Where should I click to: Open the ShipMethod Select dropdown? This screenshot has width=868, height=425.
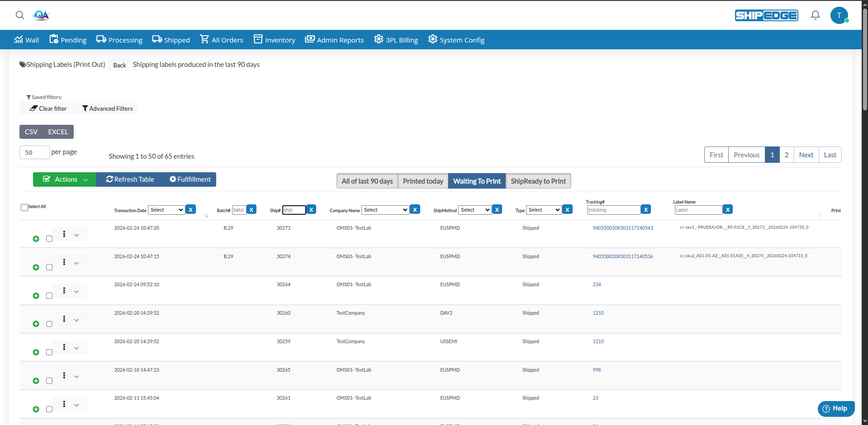coord(475,210)
